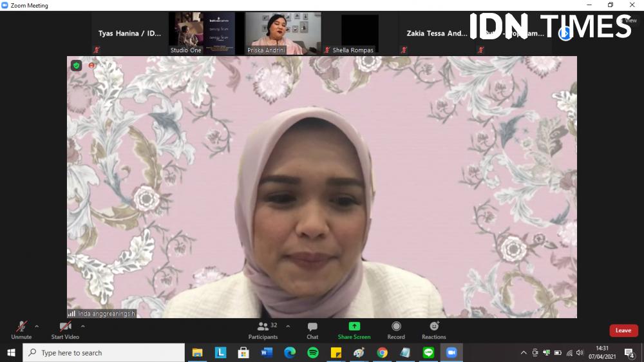The image size is (644, 362).
Task: Show next participants with blue arrow
Action: [x=565, y=33]
